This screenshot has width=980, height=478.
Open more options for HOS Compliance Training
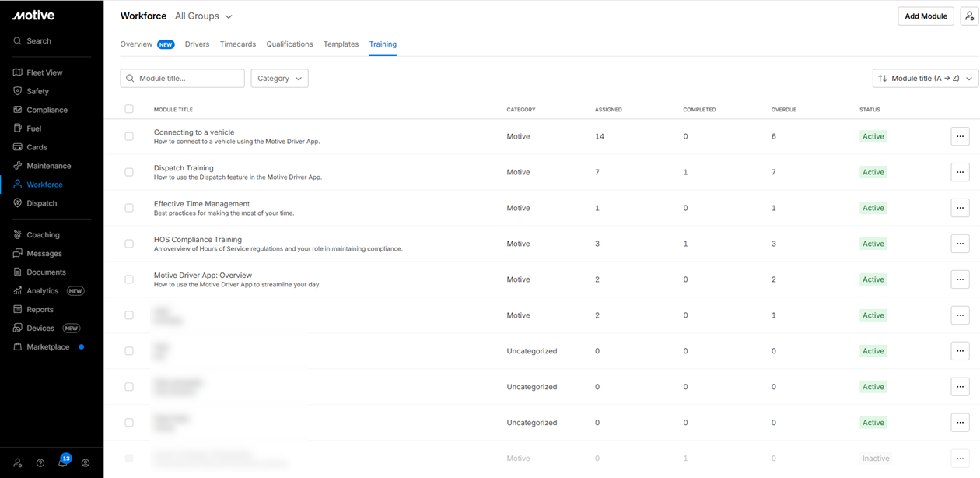pos(960,244)
